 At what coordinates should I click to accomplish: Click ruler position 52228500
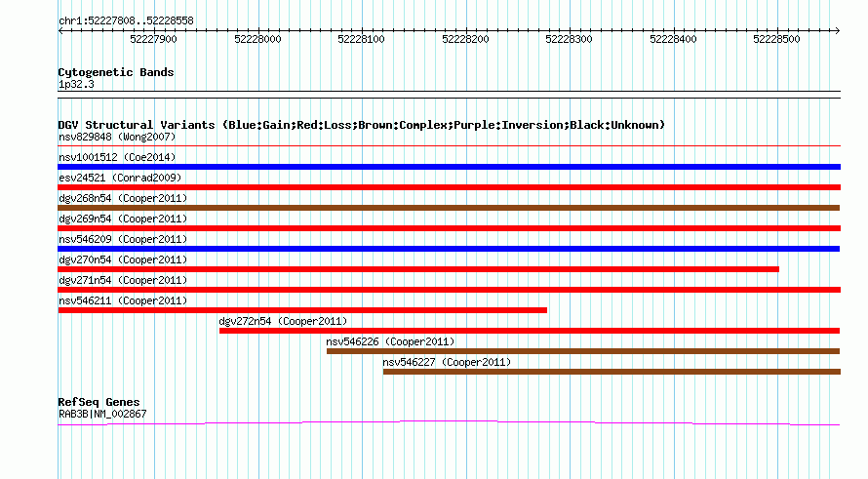(776, 39)
